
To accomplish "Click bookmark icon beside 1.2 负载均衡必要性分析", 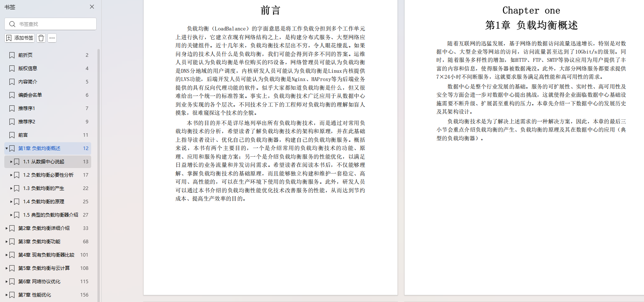I will (17, 175).
